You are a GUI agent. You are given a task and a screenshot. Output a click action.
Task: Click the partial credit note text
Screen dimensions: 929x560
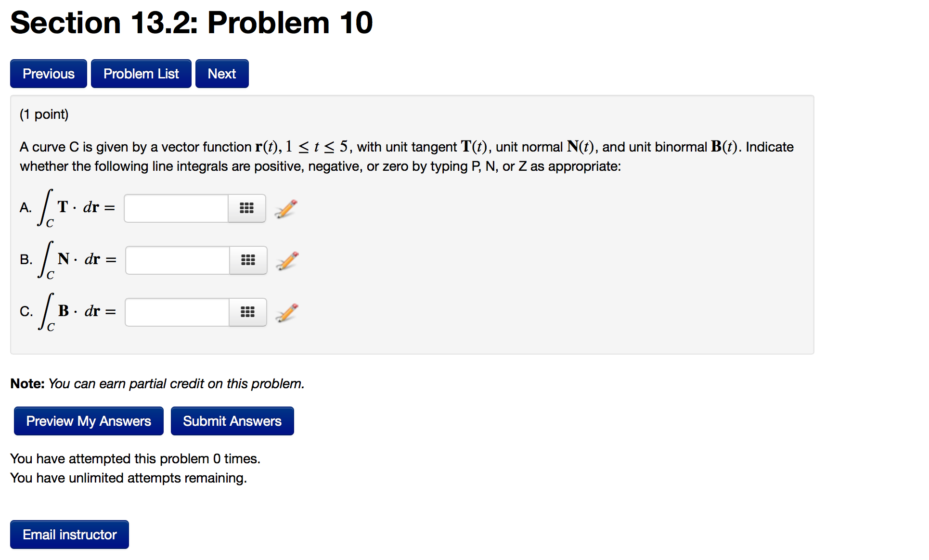tap(157, 383)
